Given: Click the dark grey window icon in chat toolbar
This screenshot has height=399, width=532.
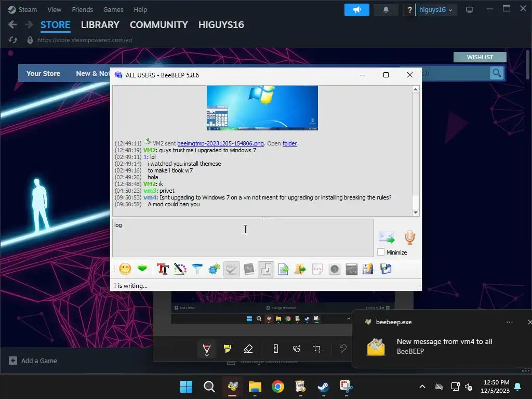Looking at the screenshot, I should [x=352, y=270].
